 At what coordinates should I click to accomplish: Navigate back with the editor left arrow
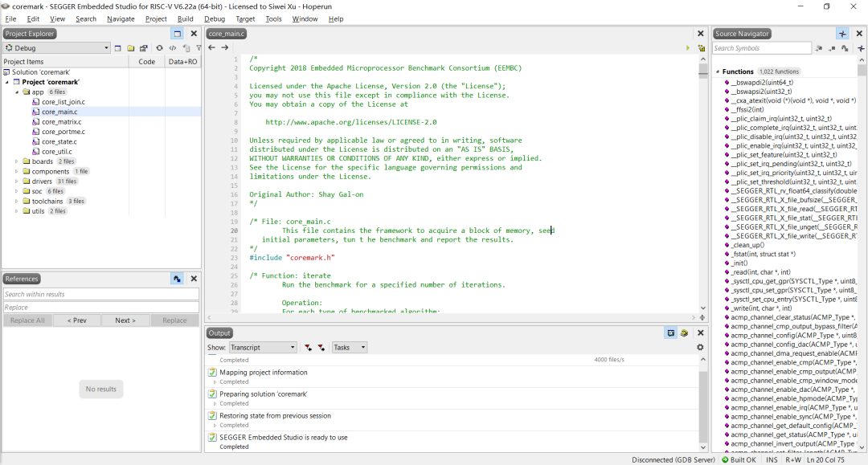coord(212,48)
